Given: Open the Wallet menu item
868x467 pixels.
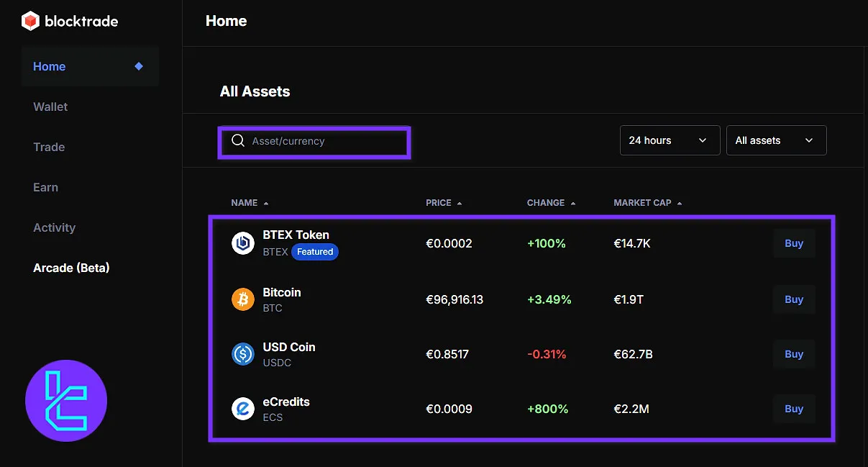Looking at the screenshot, I should point(50,106).
